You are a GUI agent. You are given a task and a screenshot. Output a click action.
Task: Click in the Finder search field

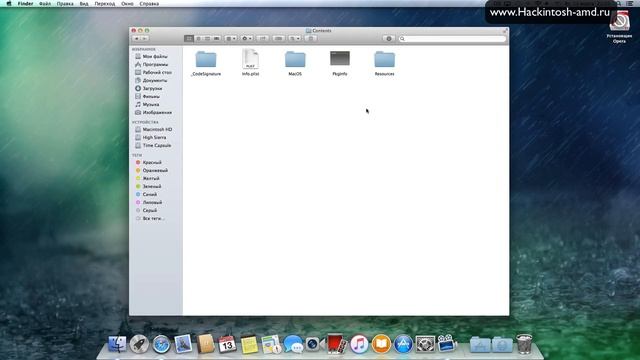pyautogui.click(x=452, y=38)
